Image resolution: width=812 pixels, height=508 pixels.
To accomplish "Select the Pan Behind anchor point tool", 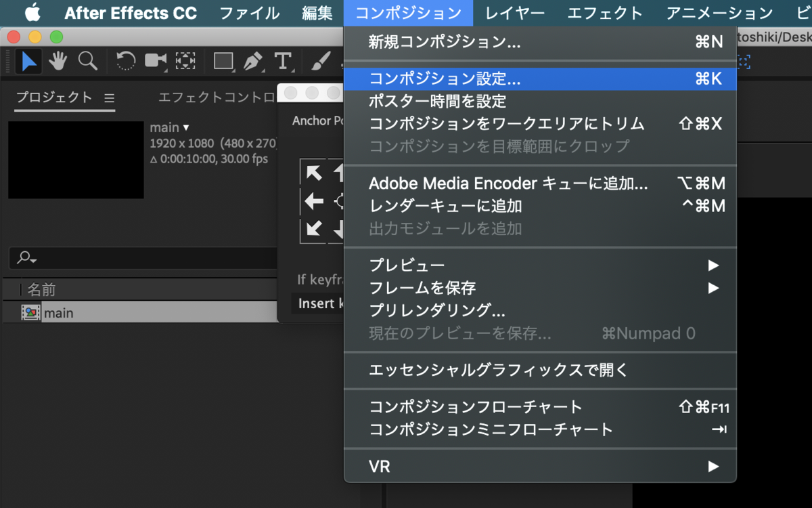I will click(x=185, y=62).
